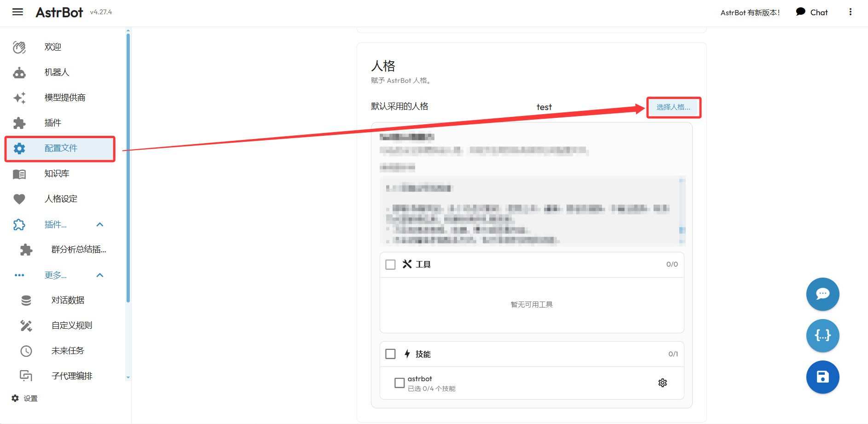The image size is (868, 424).
Task: Click the AstrBot logo title
Action: [x=59, y=12]
